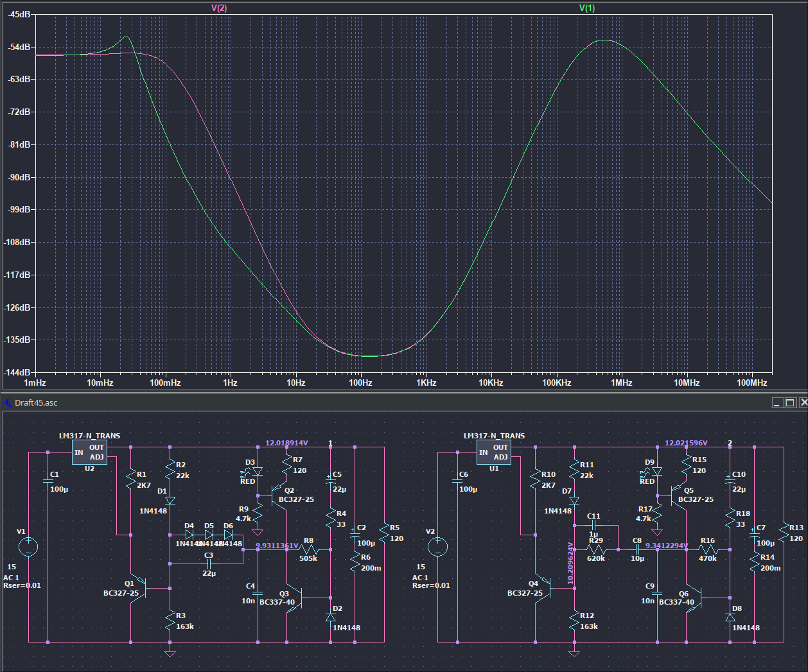Click the 1mHz x-axis label
The image size is (808, 672).
click(x=35, y=383)
